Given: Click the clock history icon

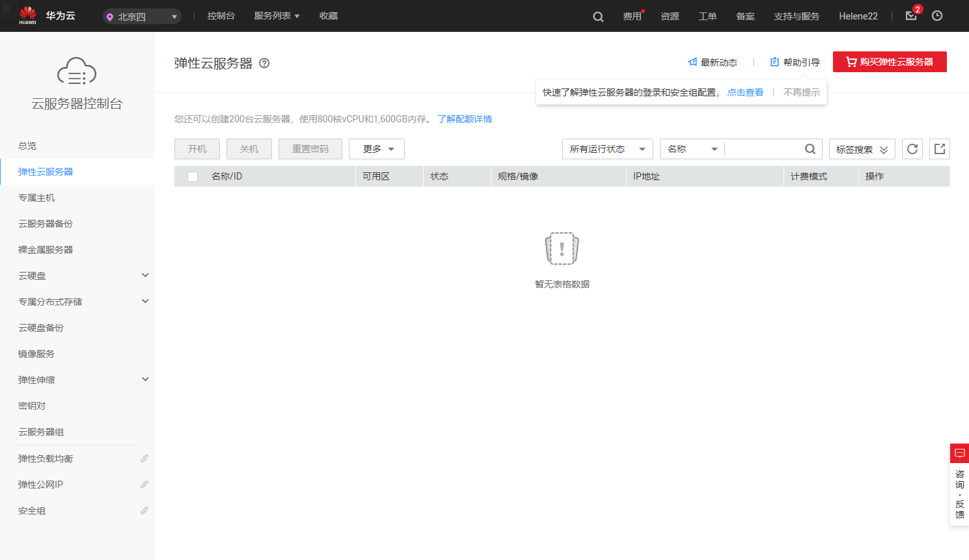Looking at the screenshot, I should tap(937, 16).
